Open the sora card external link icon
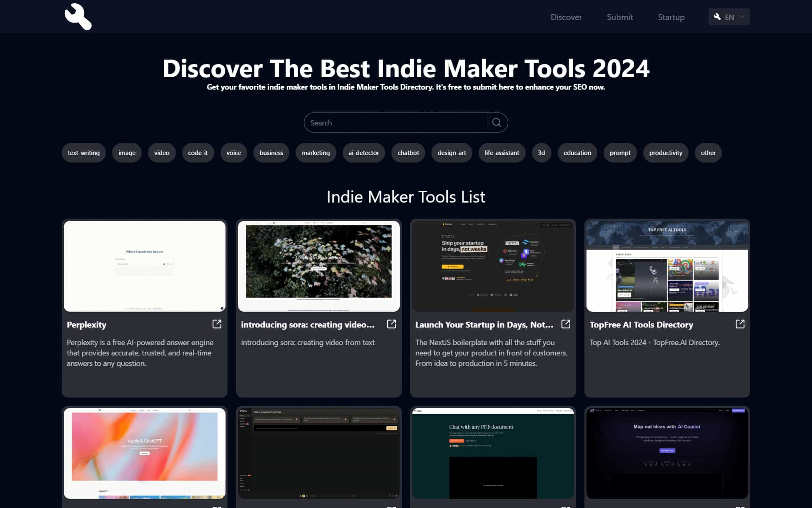This screenshot has height=508, width=812. [391, 324]
